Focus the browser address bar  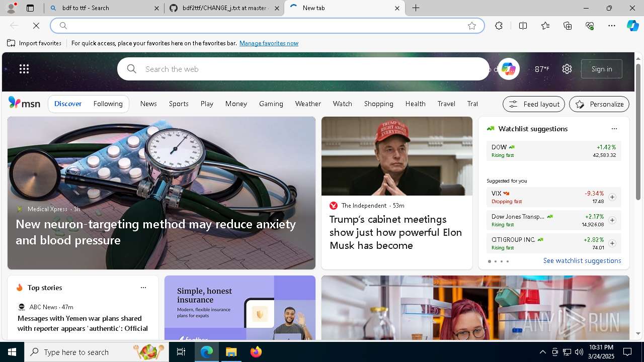pyautogui.click(x=267, y=26)
